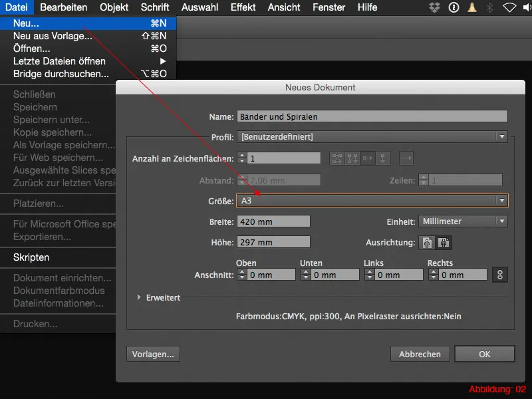Choose landscape orientation icon
This screenshot has width=532, height=399.
444,243
